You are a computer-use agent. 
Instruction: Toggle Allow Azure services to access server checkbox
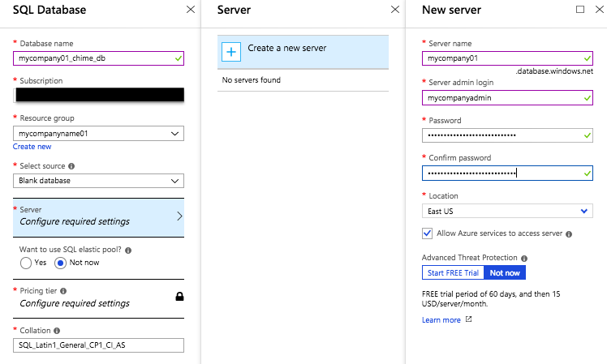coord(428,233)
